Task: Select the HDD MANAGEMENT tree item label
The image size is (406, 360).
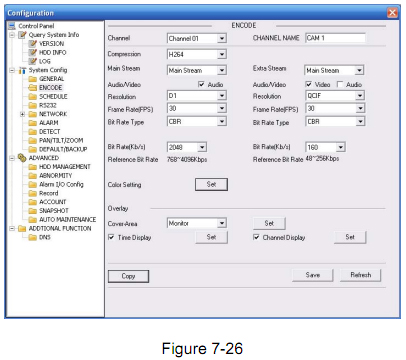Action: tap(65, 167)
